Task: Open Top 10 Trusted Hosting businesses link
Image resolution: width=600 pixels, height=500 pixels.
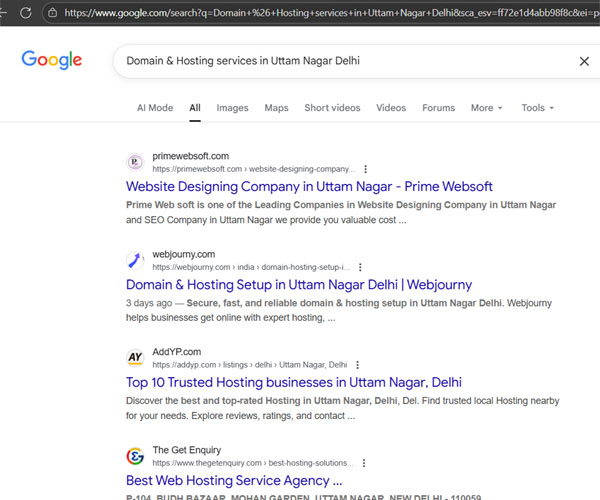Action: click(x=294, y=382)
